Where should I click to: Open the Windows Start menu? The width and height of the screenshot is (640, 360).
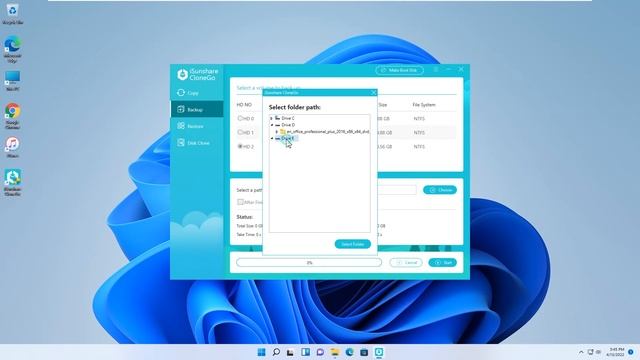click(261, 352)
